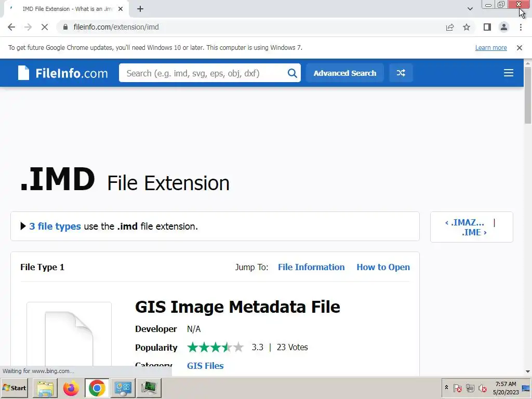This screenshot has height=399, width=532.
Task: Stop loading the page
Action: [x=45, y=27]
